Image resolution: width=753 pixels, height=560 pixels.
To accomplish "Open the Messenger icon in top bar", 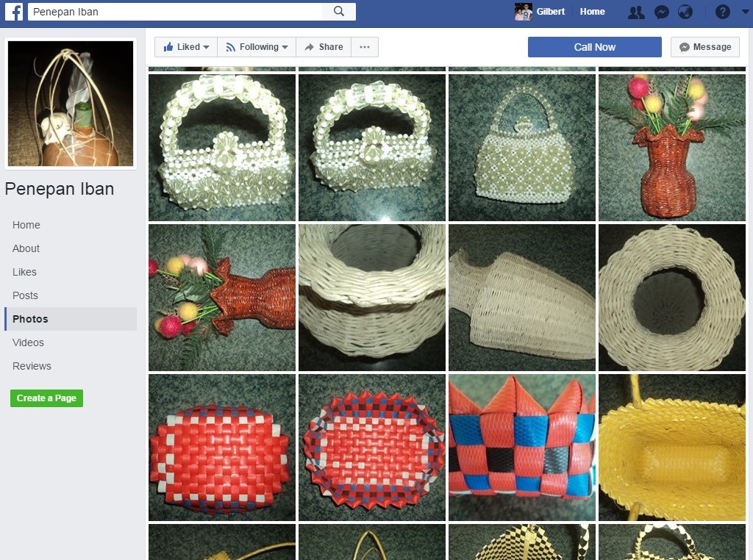I will point(662,12).
